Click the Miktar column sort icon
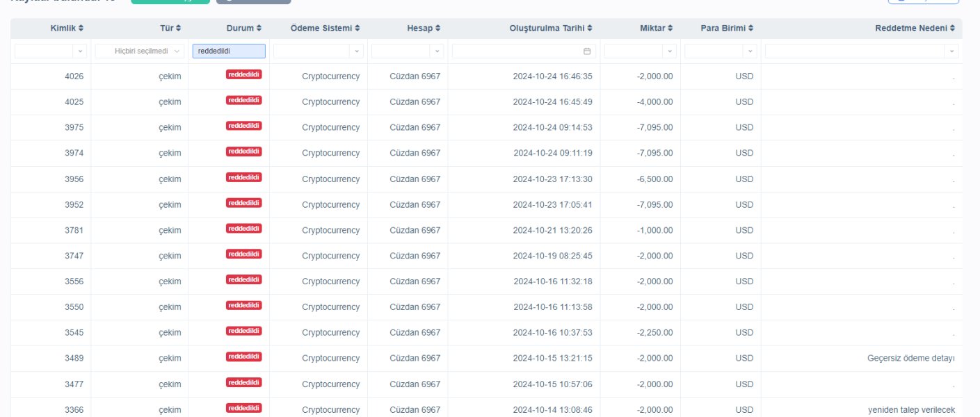The width and height of the screenshot is (980, 417). (670, 28)
